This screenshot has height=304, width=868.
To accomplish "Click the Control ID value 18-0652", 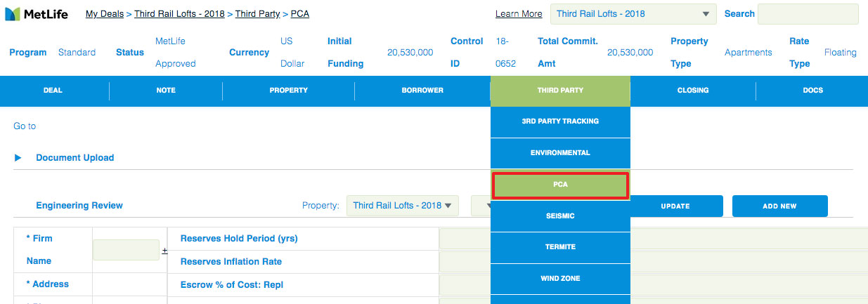I will tap(506, 53).
